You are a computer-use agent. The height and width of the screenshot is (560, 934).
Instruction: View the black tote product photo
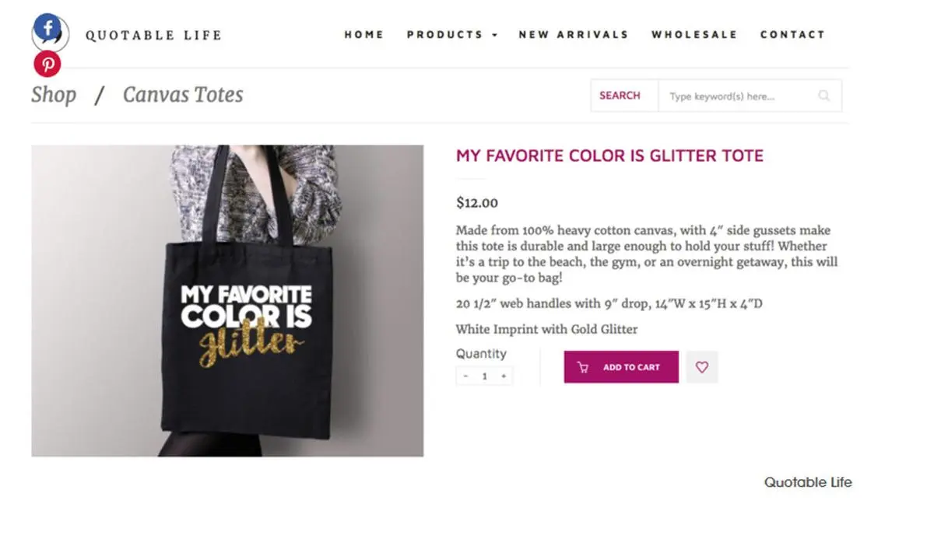(226, 299)
